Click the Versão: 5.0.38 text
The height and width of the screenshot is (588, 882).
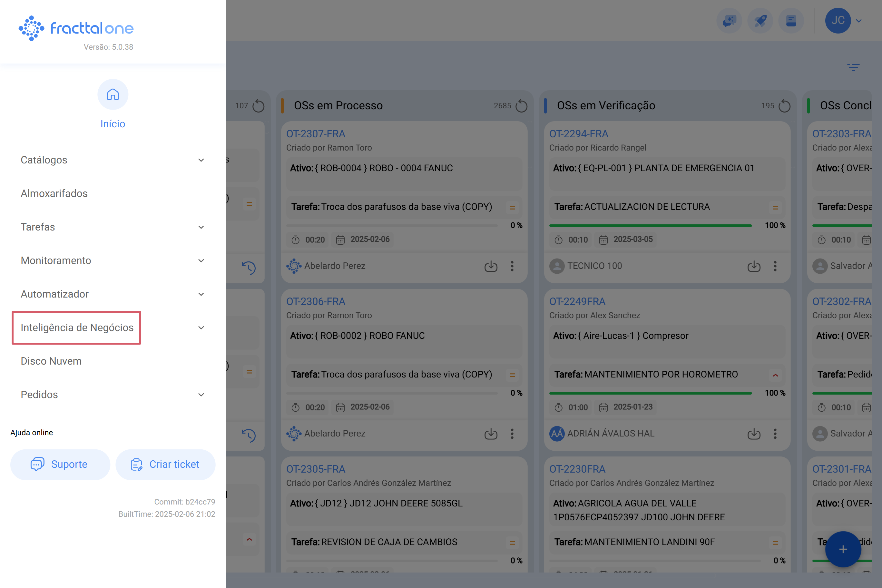(108, 47)
